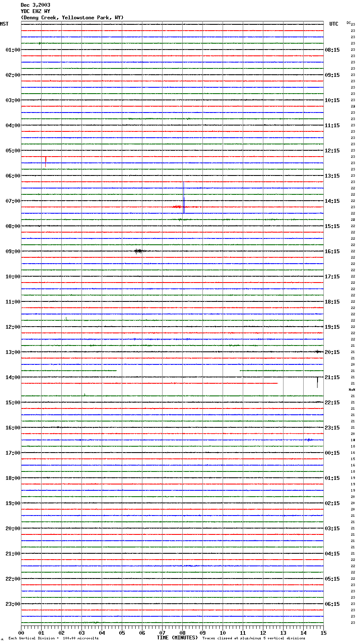Click the '19:00' MST time label
Viewport: 357px width, 644px height.
click(13, 503)
